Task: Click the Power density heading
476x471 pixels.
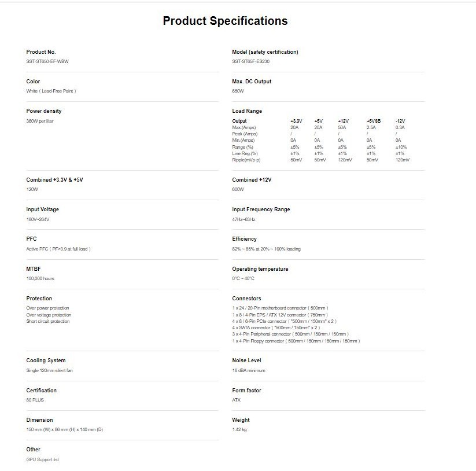Action: point(44,111)
